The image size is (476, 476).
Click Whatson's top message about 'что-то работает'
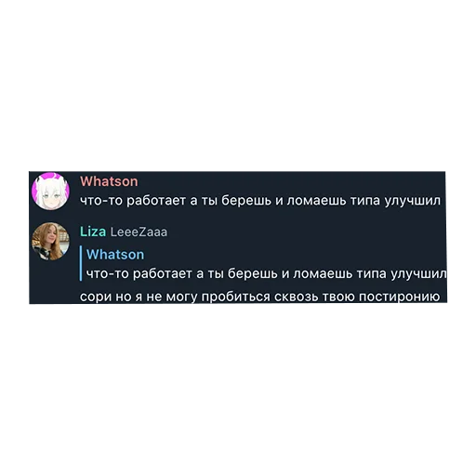coord(260,201)
